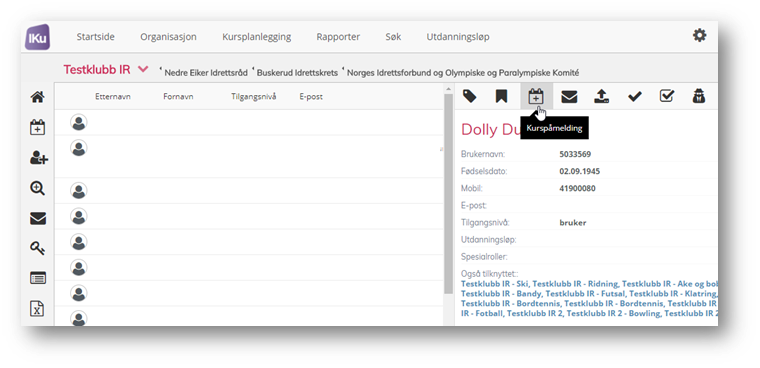Image resolution: width=760 pixels, height=368 pixels.
Task: Click the sidebar envelope icon
Action: (38, 219)
